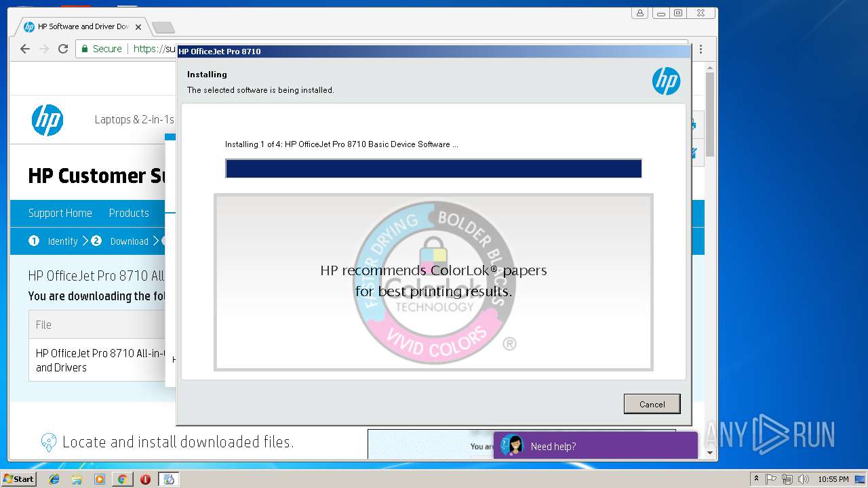Click the chat agent avatar icon

coord(513,445)
